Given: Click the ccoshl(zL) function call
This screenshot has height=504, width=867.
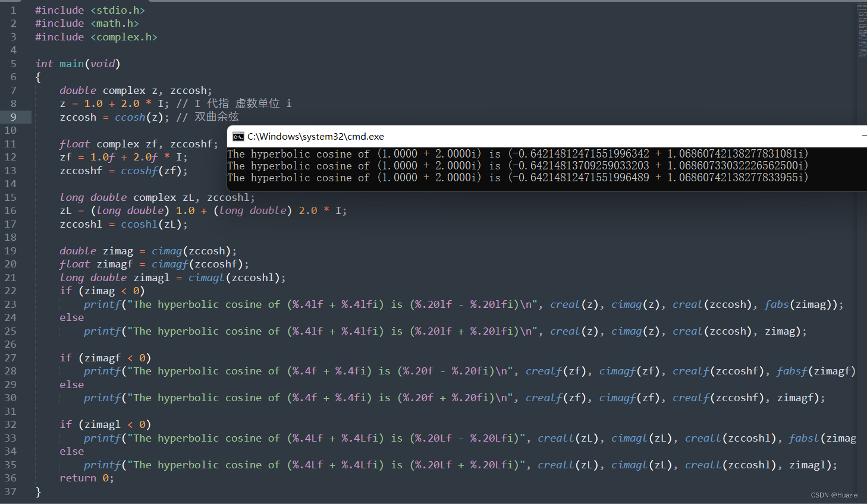Looking at the screenshot, I should pos(151,224).
